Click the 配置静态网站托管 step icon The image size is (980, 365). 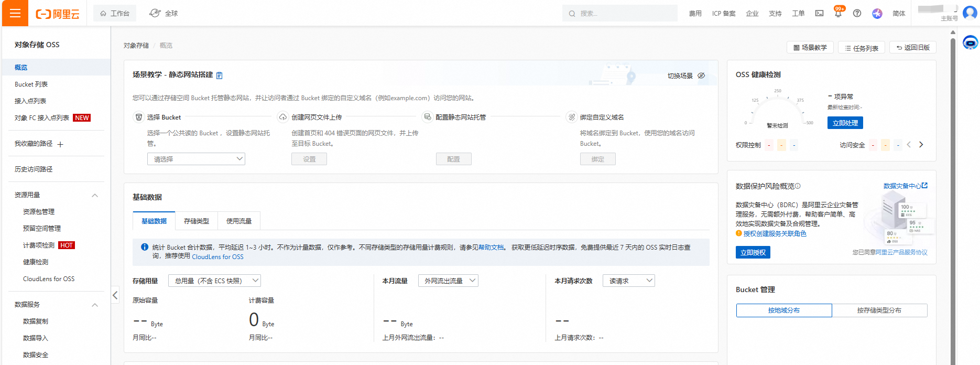[x=428, y=117]
